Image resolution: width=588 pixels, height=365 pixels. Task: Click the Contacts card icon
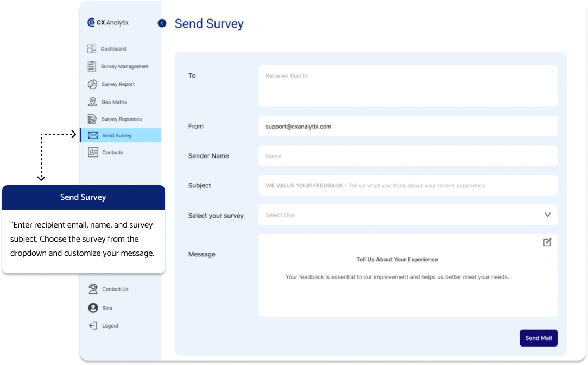[93, 152]
